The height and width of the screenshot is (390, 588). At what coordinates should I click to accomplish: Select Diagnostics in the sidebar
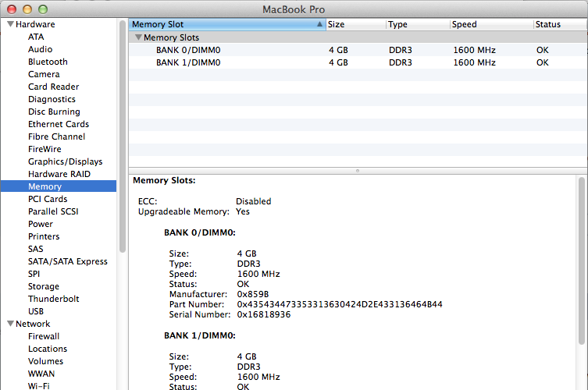coord(52,99)
